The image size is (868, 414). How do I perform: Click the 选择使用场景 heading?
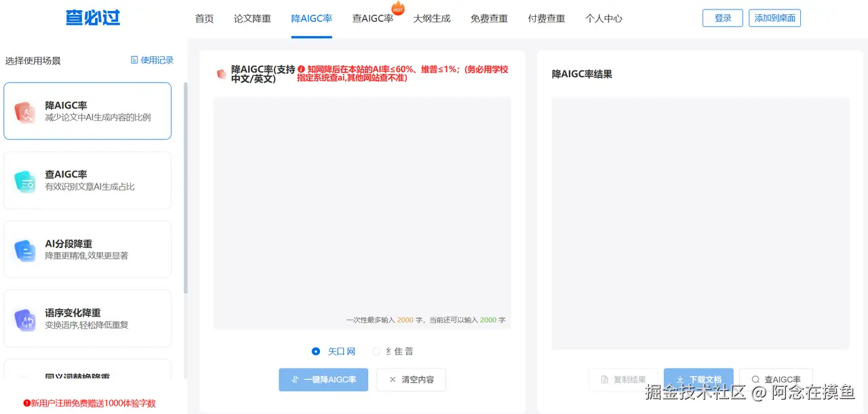pos(33,60)
